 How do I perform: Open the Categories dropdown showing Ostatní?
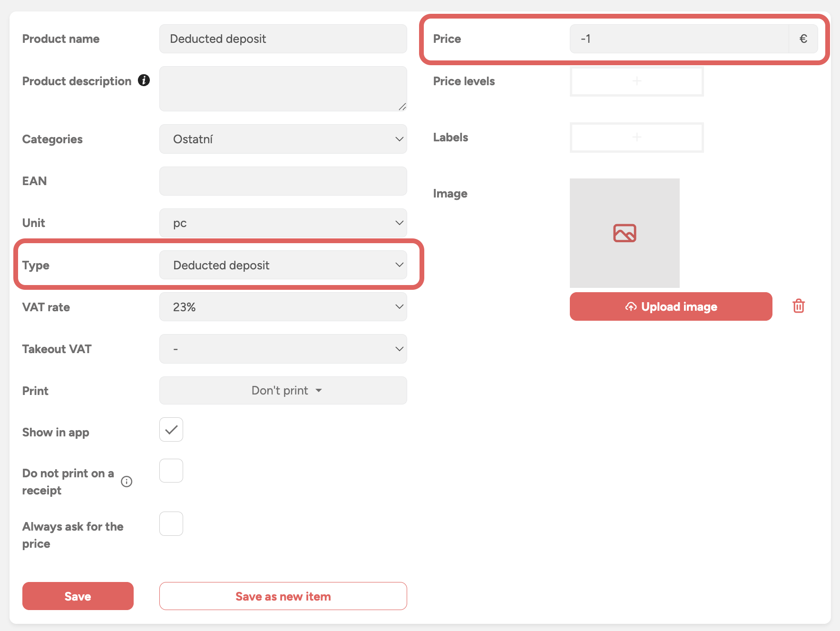coord(283,139)
